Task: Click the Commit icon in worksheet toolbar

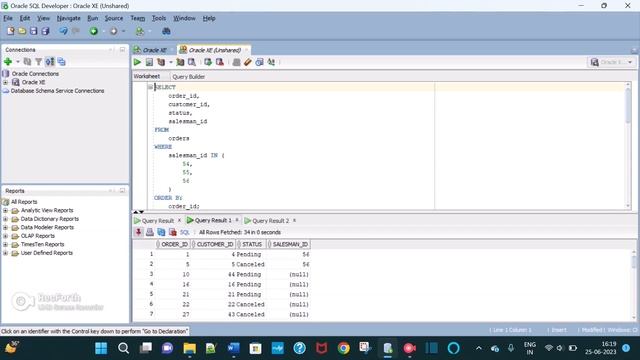Action: tap(208, 62)
